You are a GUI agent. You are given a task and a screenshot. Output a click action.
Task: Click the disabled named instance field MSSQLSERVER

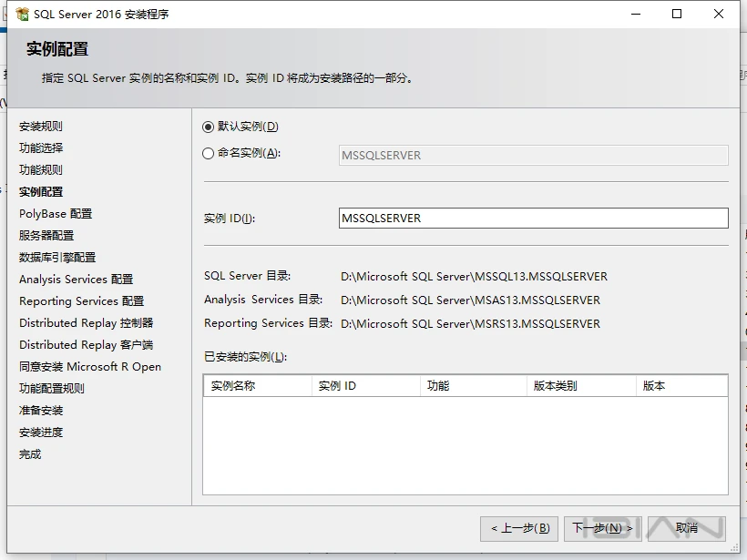tap(534, 155)
